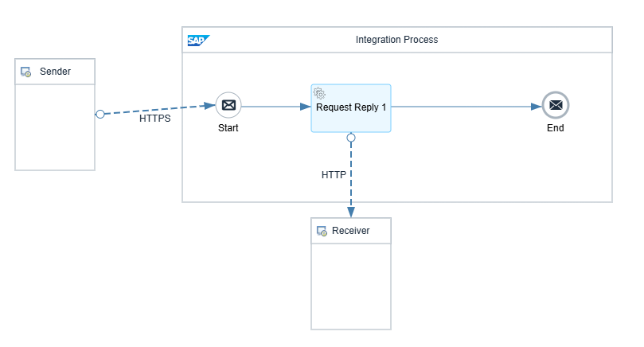
Task: Click the SAP logo in Integration Process header
Action: pyautogui.click(x=198, y=41)
